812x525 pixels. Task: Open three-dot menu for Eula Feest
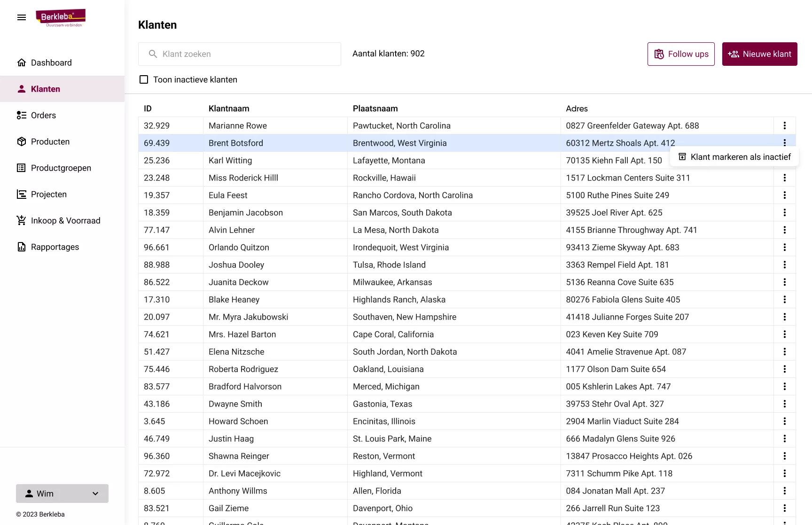click(x=784, y=195)
